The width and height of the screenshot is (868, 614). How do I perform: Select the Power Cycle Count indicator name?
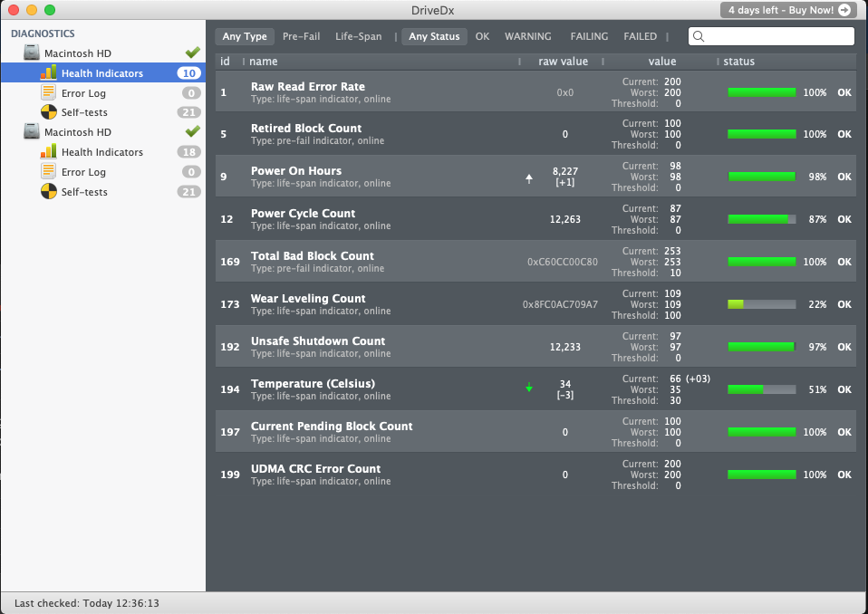pos(303,213)
